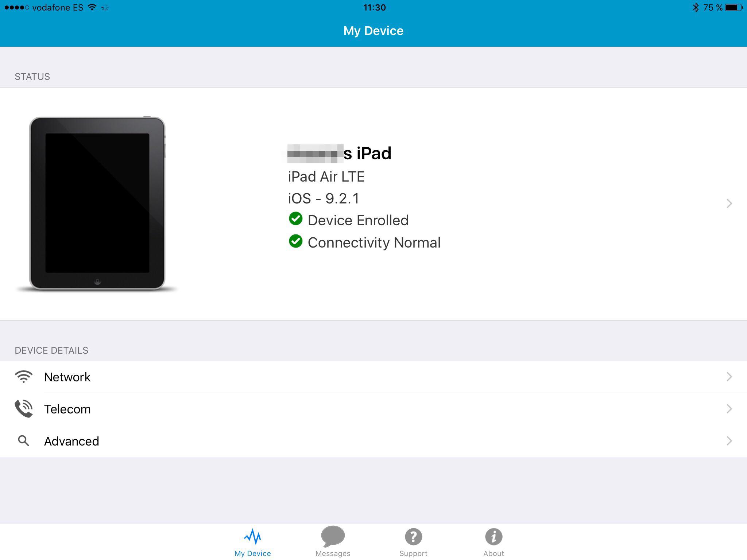This screenshot has width=747, height=560.
Task: Tap the signal strength dots indicator
Action: (17, 8)
